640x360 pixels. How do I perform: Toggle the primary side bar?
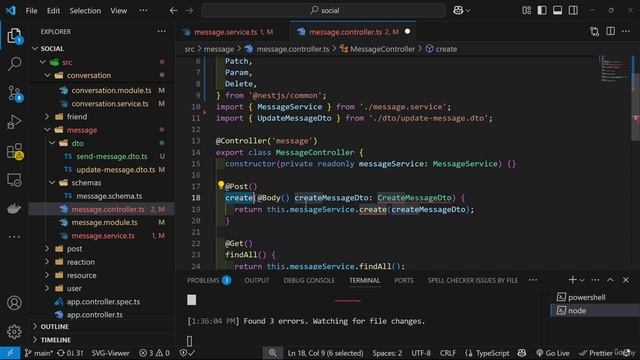(542, 11)
